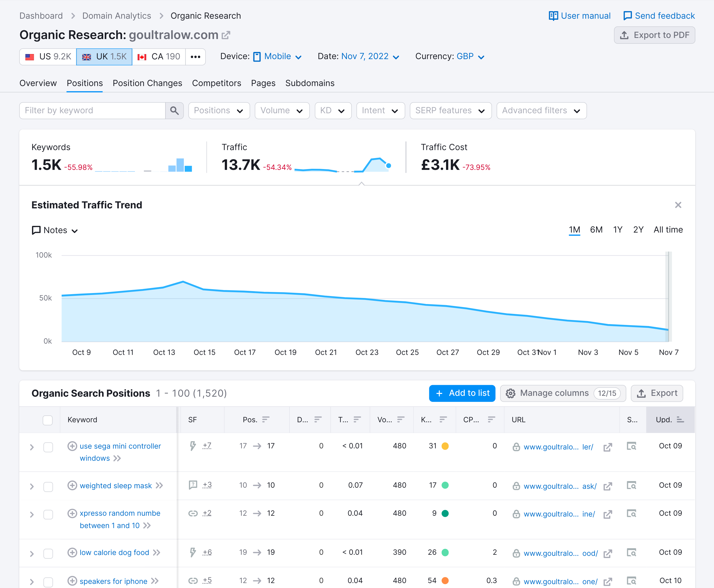Click 'low calorie dog food' instant answer icon

pyautogui.click(x=193, y=553)
